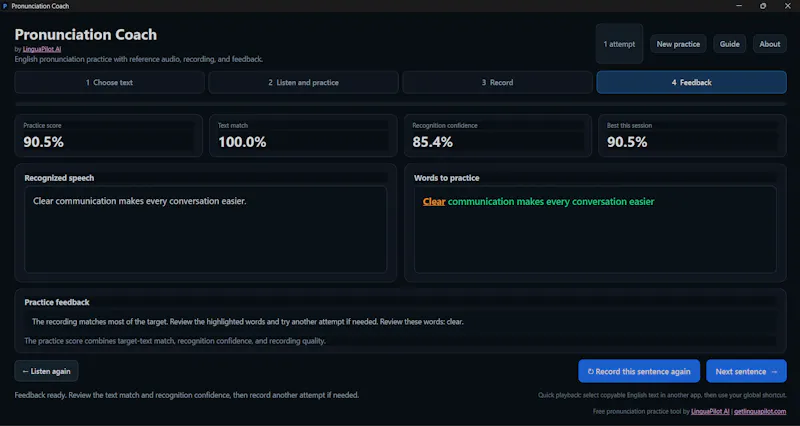
Task: Minimize the Pronunciation Coach window
Action: coord(739,6)
